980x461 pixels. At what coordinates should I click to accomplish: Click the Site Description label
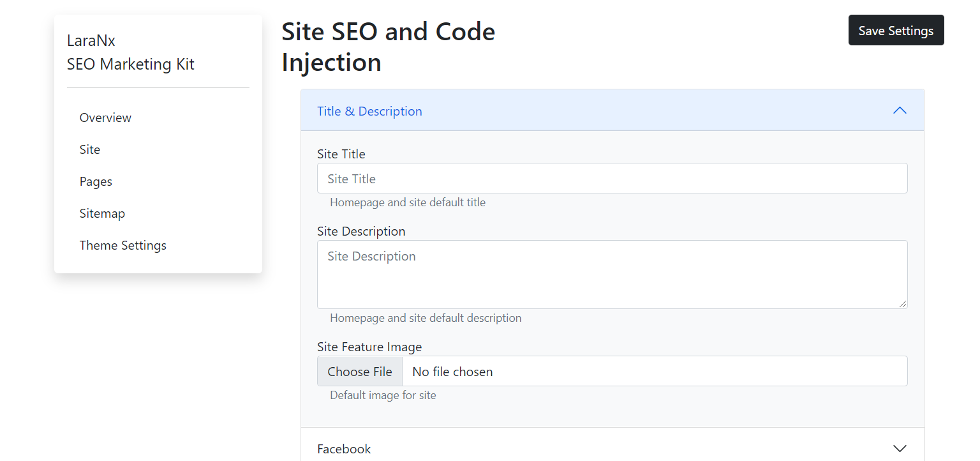(x=361, y=231)
